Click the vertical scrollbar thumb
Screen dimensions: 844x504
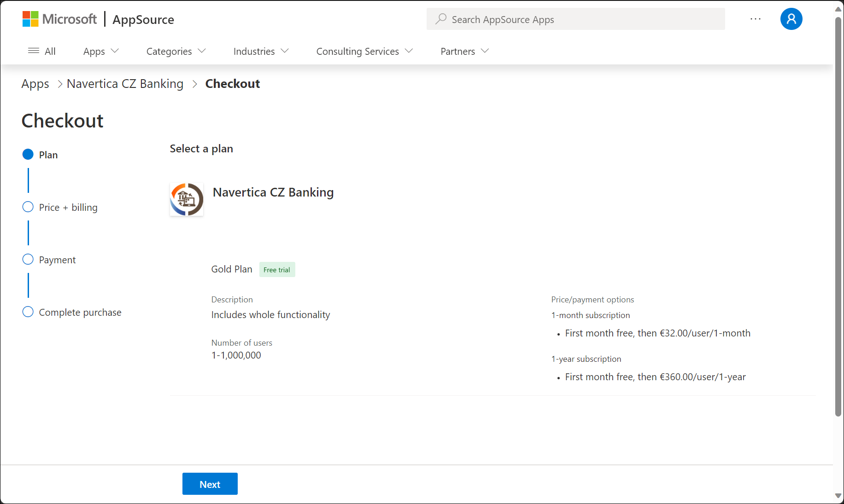pyautogui.click(x=838, y=216)
